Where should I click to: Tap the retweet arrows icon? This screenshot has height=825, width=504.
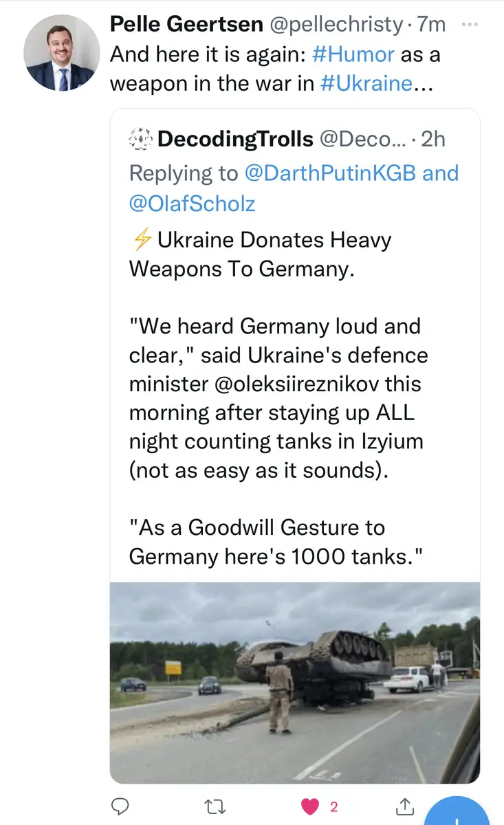point(218,806)
